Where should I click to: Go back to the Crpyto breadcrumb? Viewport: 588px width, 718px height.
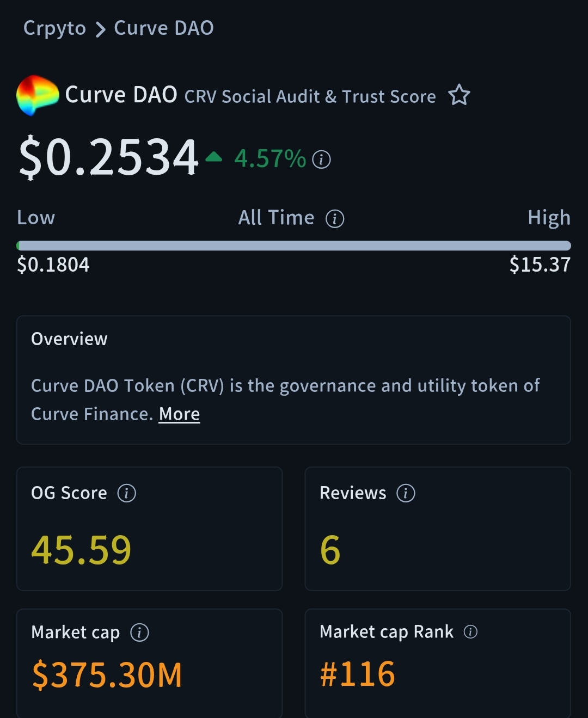coord(54,28)
